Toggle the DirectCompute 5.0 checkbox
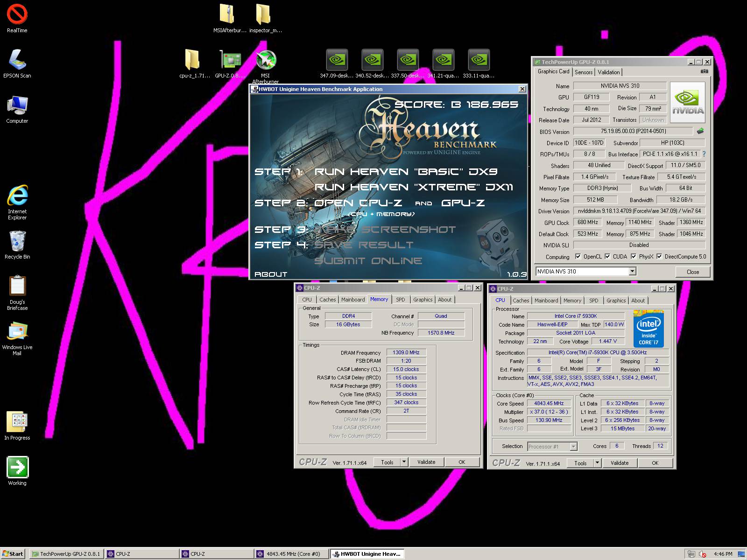 [x=659, y=256]
